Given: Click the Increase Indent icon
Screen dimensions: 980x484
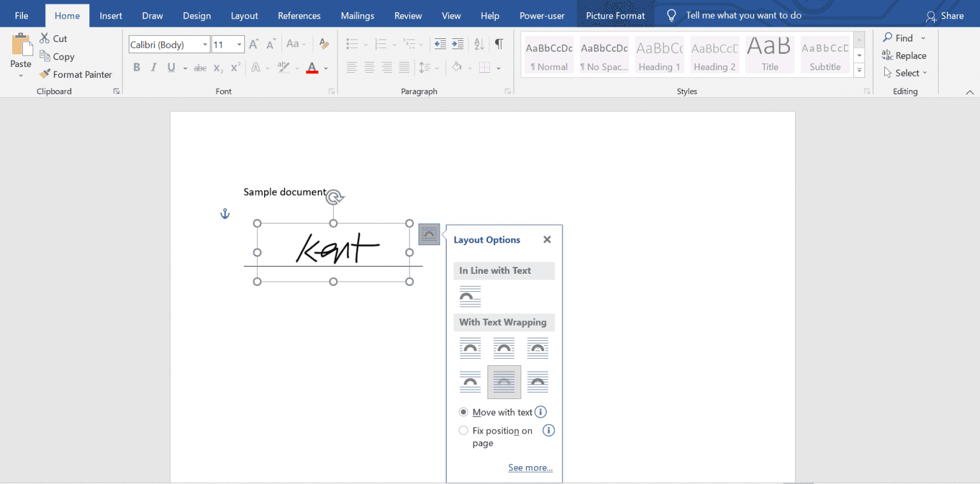Looking at the screenshot, I should click(x=458, y=44).
